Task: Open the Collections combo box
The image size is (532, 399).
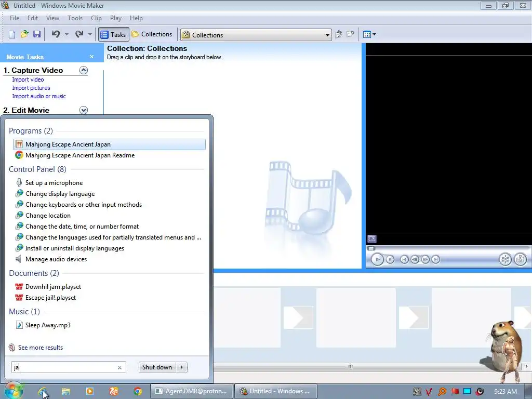Action: (x=256, y=35)
